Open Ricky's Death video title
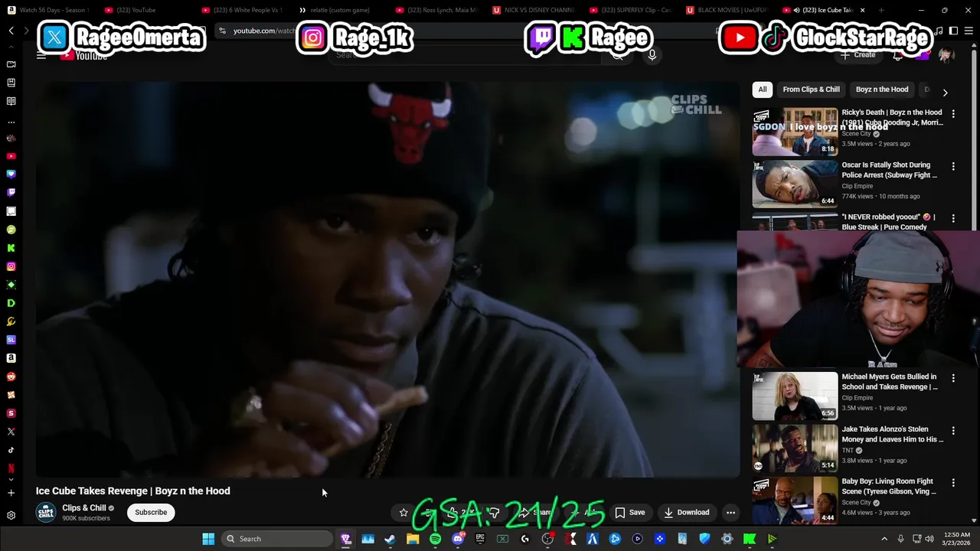 pyautogui.click(x=892, y=117)
